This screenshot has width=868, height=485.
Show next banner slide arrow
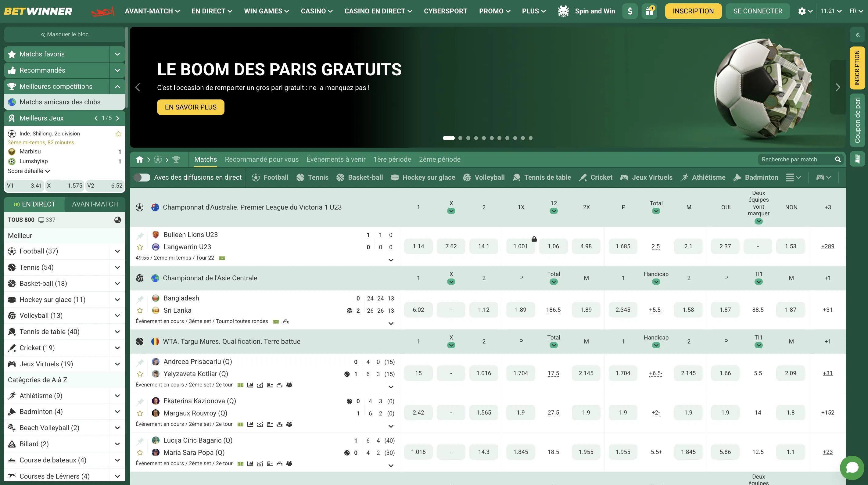[838, 87]
